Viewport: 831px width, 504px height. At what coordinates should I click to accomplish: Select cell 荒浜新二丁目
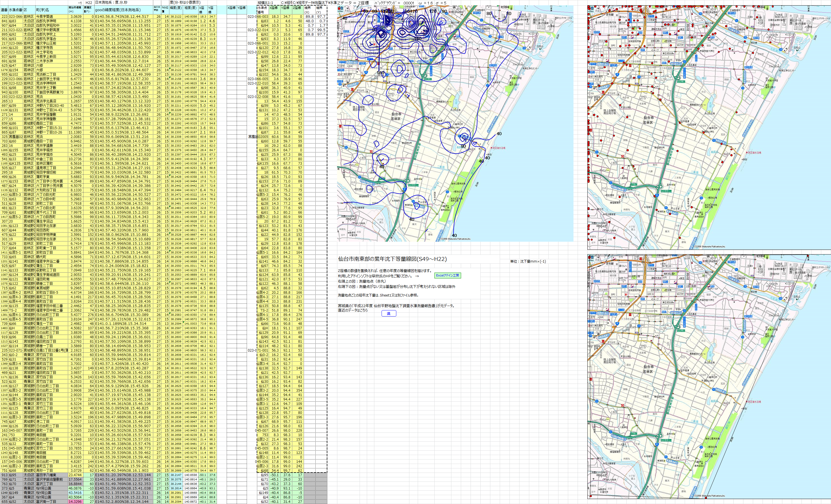coord(51,74)
